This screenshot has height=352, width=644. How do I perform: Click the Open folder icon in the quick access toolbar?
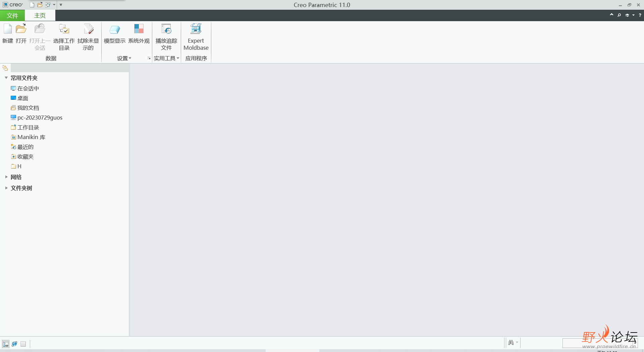coord(40,5)
